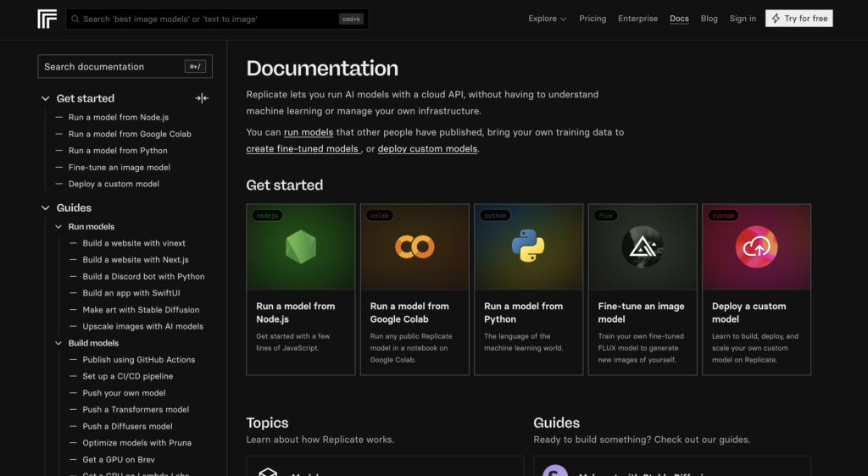Go to the Docs tab

tap(679, 19)
